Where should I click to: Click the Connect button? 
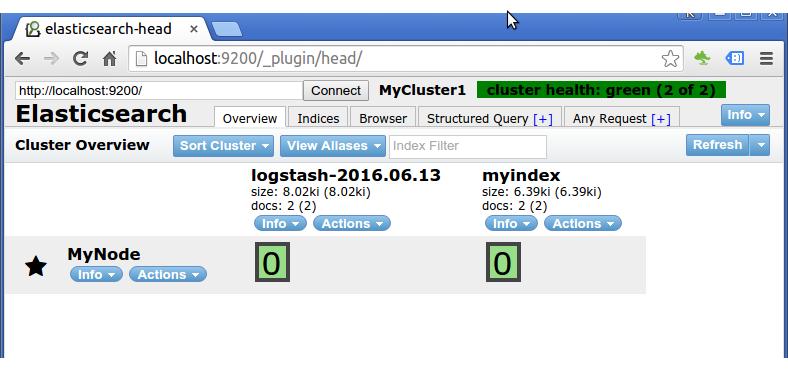point(336,90)
